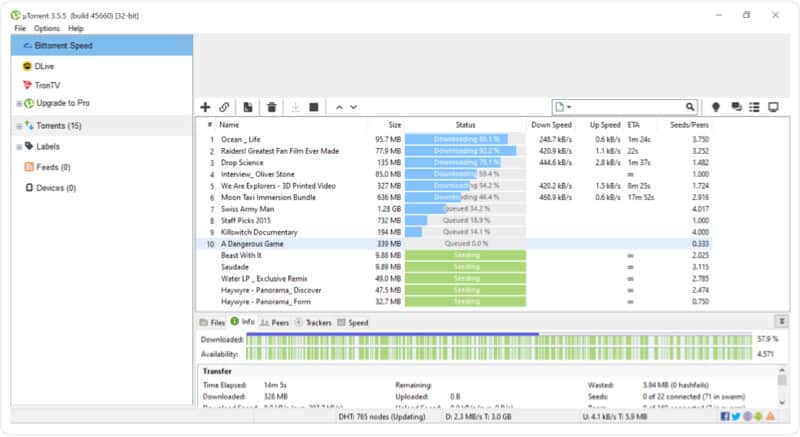Switch to the Files tab

[212, 323]
